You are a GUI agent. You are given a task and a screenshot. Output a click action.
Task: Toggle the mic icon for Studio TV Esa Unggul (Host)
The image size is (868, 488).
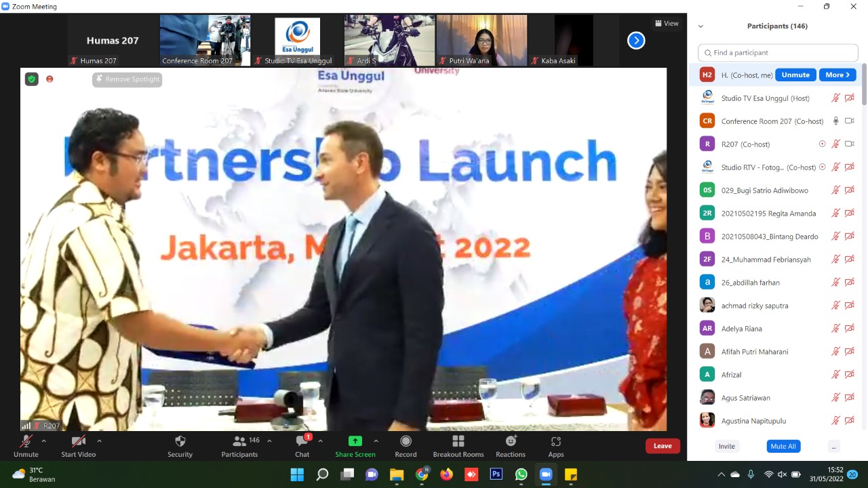(x=836, y=98)
